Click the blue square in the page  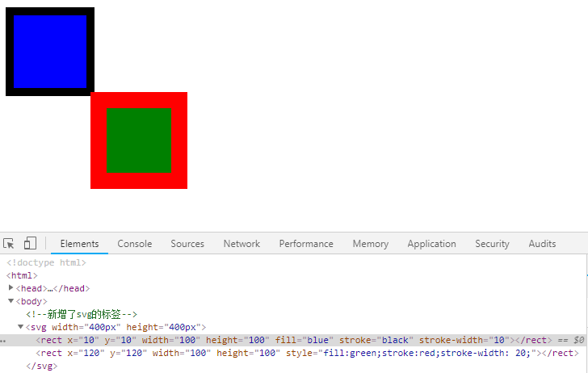50,52
